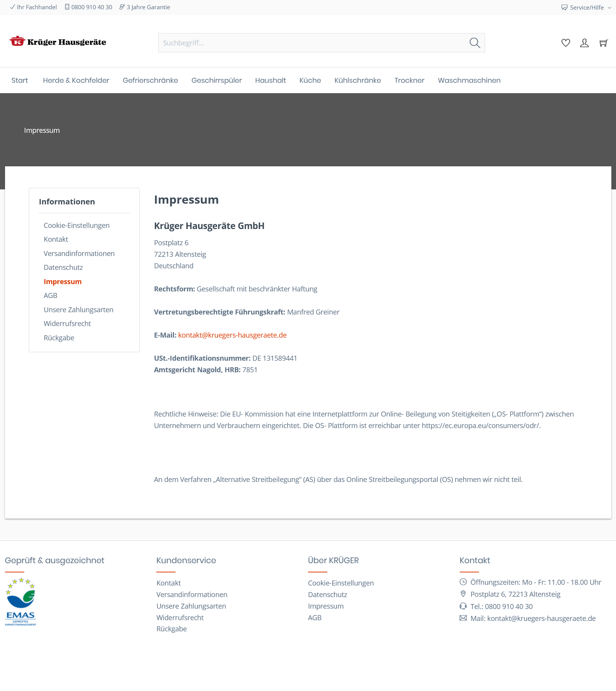Click the Öffnungszeiten Mo - Fr text
Viewport: 616px width, 691px height.
pyautogui.click(x=536, y=582)
